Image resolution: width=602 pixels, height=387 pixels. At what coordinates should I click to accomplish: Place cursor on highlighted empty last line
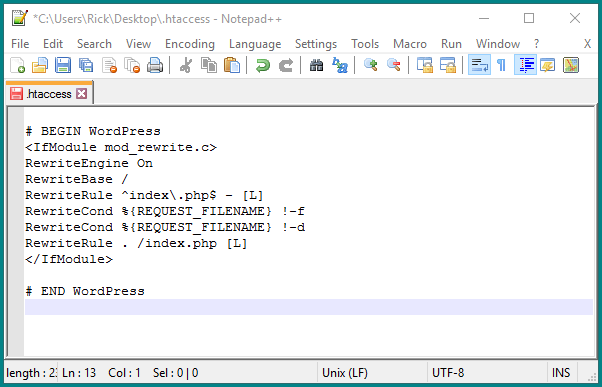coord(309,307)
